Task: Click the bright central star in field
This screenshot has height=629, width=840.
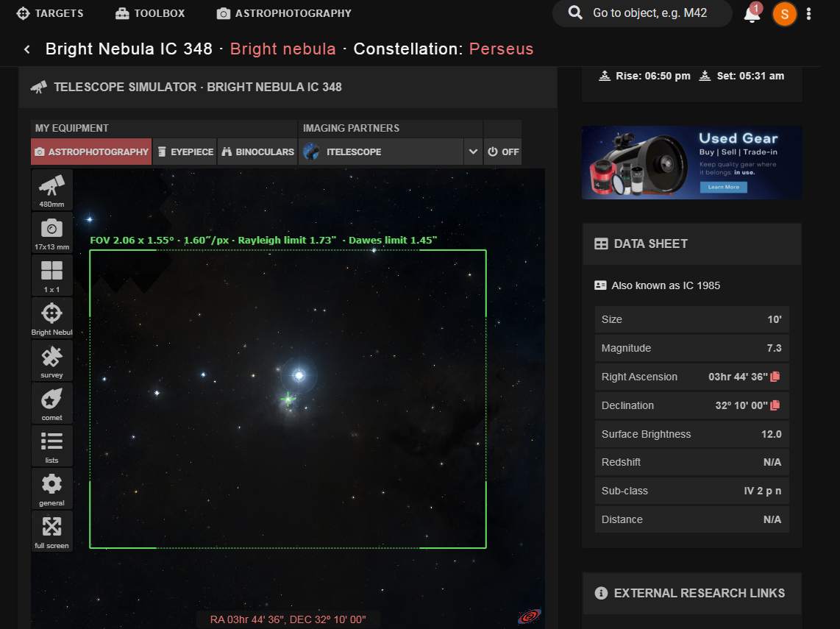Action: click(x=299, y=376)
